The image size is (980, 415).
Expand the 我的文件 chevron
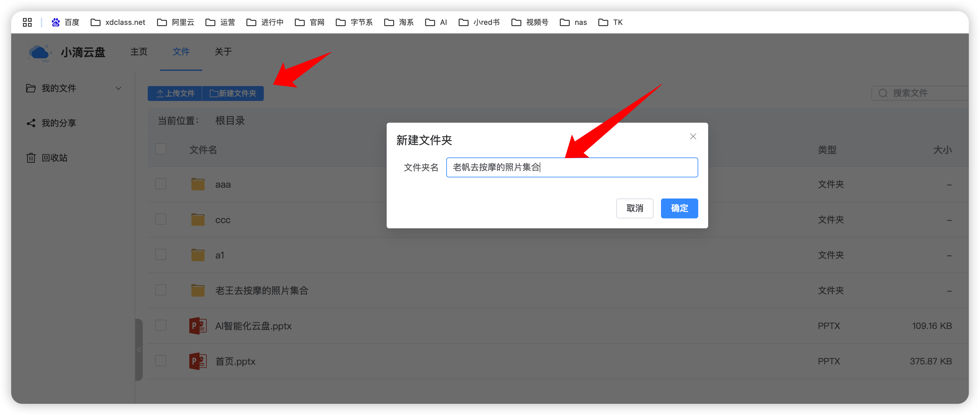click(x=118, y=89)
